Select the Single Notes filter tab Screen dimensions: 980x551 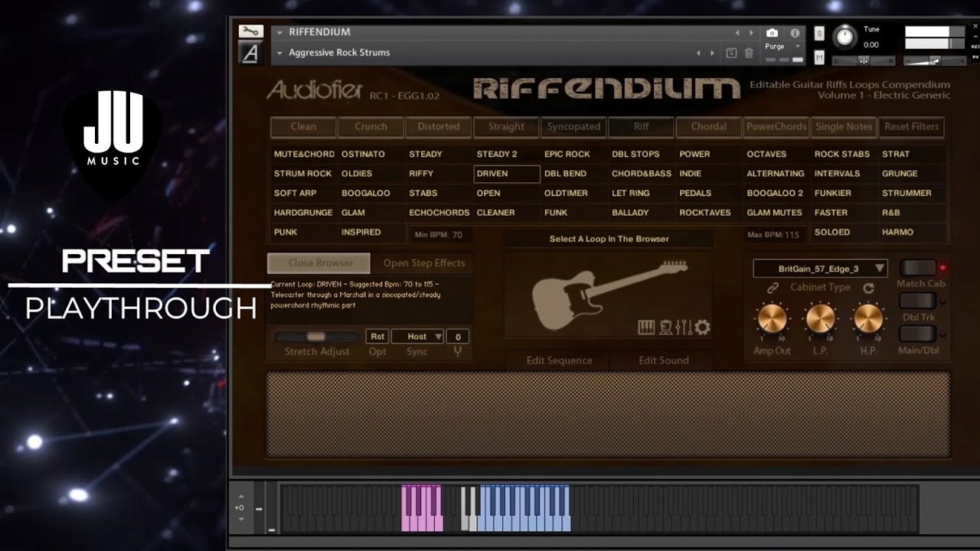click(x=844, y=126)
